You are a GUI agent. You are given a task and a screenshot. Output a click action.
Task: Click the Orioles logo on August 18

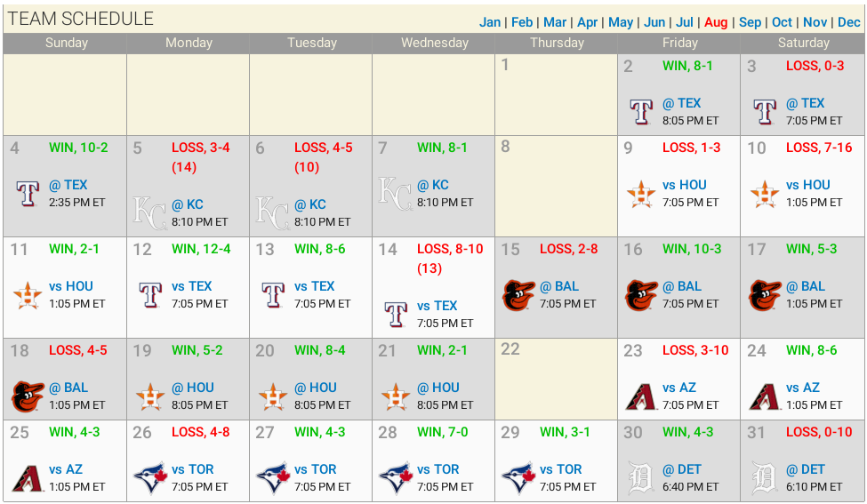pos(28,396)
